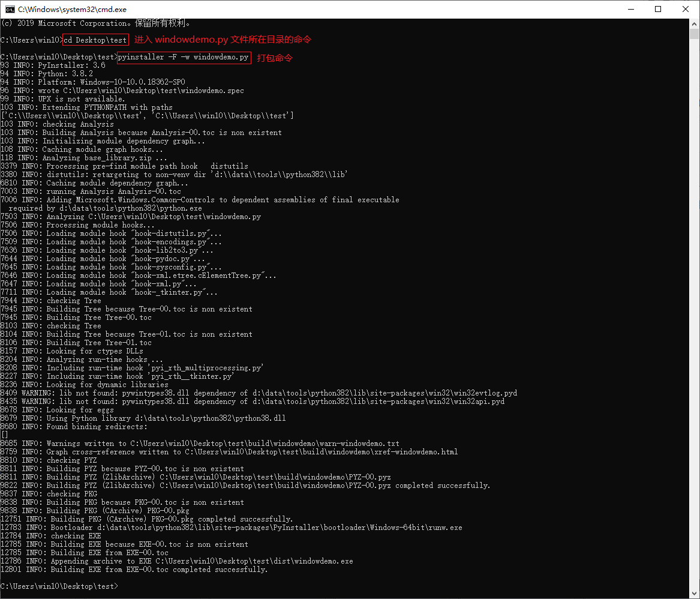Click the 'Found binding redirects:' line

[x=74, y=427]
